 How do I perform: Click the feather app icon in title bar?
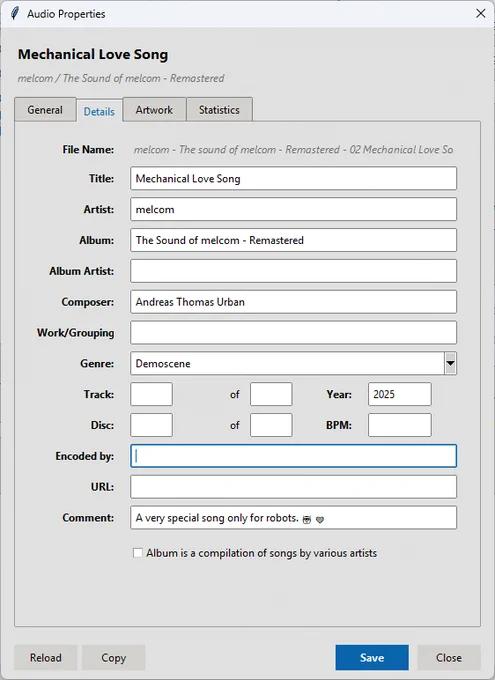tap(15, 13)
